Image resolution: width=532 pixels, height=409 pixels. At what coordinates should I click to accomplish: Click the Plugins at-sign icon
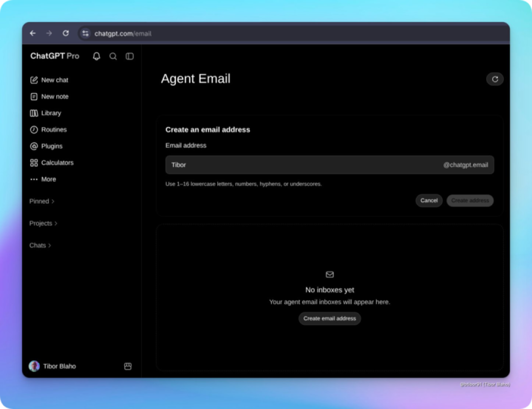point(34,146)
